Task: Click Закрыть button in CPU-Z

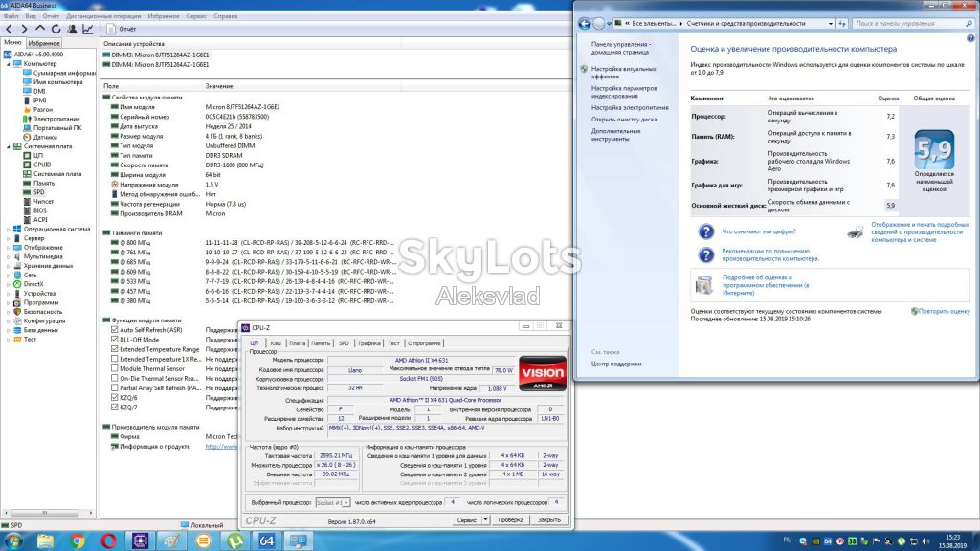Action: (549, 519)
